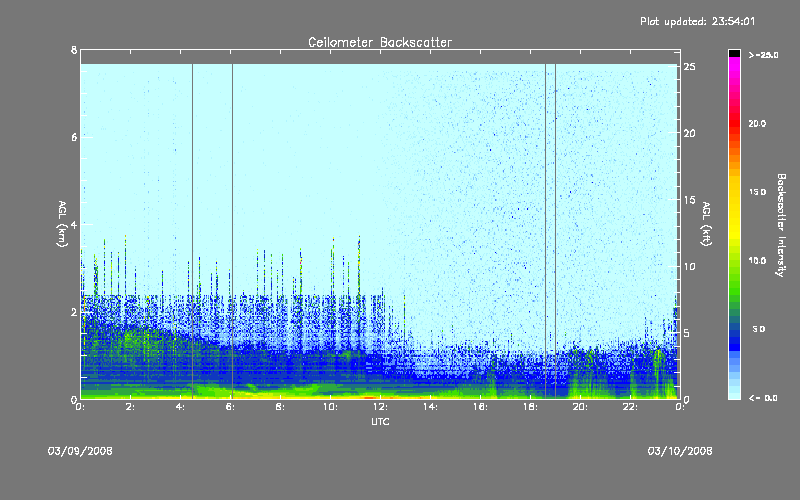The height and width of the screenshot is (500, 800).
Task: Click the 'AGL (kft)' right axis label
Action: coord(706,224)
